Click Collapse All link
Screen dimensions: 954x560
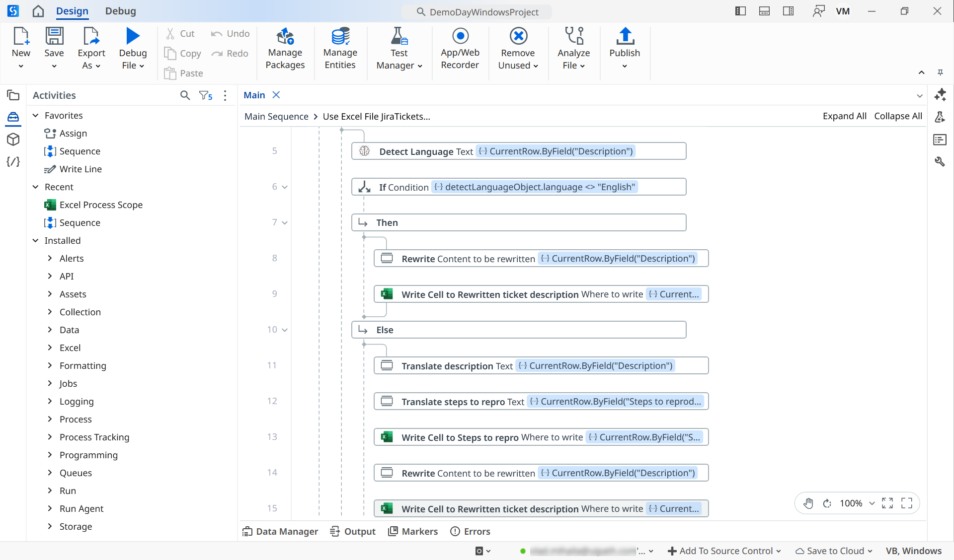tap(898, 116)
